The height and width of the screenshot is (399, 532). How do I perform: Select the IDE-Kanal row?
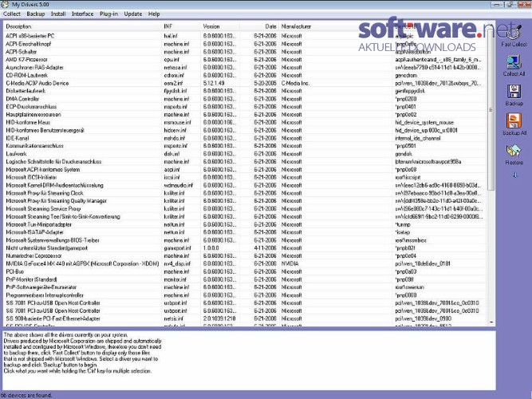coord(244,138)
